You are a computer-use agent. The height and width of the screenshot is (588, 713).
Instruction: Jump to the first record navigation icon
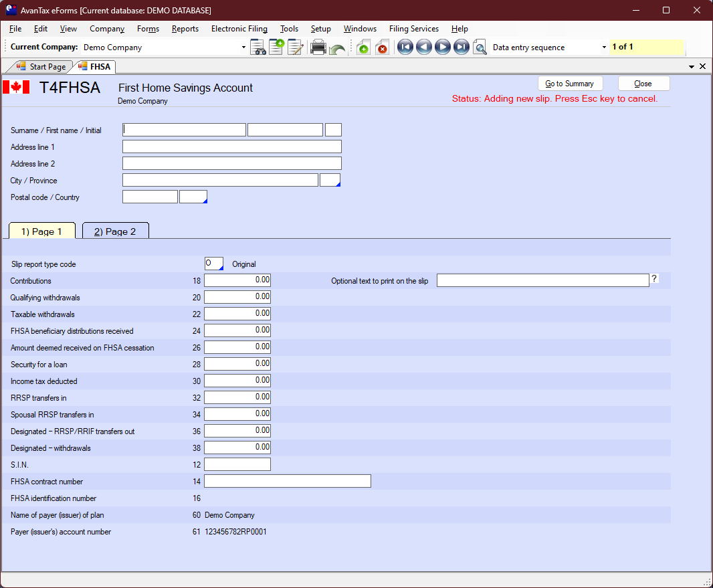(406, 47)
